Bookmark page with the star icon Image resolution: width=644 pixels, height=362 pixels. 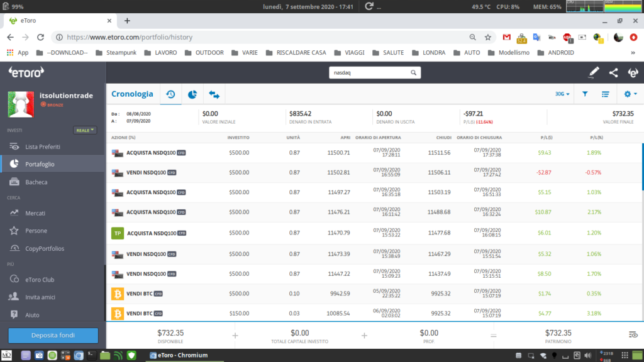tap(488, 37)
